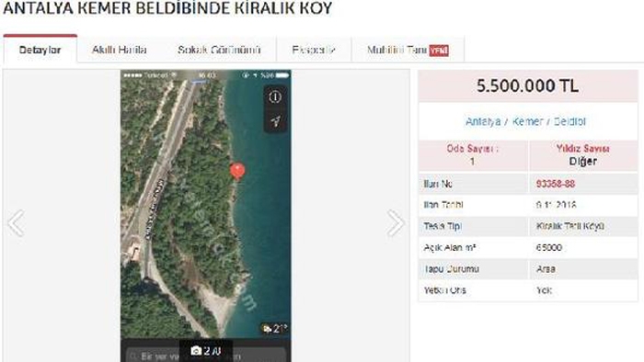Image resolution: width=644 pixels, height=362 pixels.
Task: Open the Antalya location link
Action: pyautogui.click(x=483, y=121)
